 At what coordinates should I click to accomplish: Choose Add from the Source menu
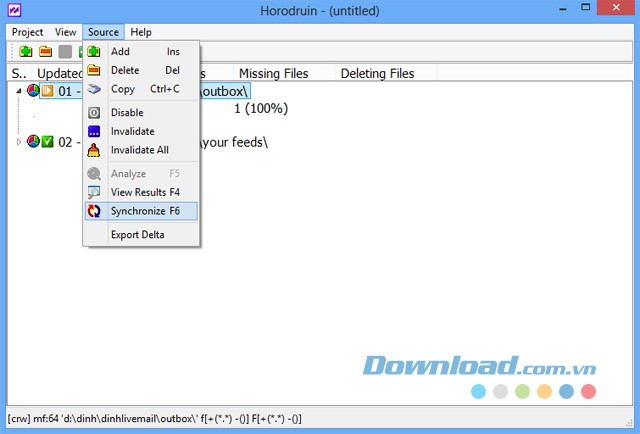click(120, 51)
